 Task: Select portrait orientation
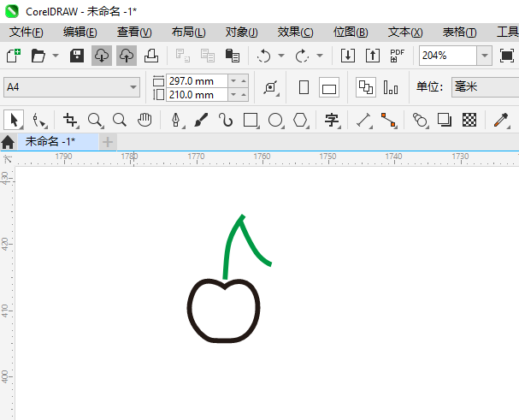pyautogui.click(x=304, y=87)
